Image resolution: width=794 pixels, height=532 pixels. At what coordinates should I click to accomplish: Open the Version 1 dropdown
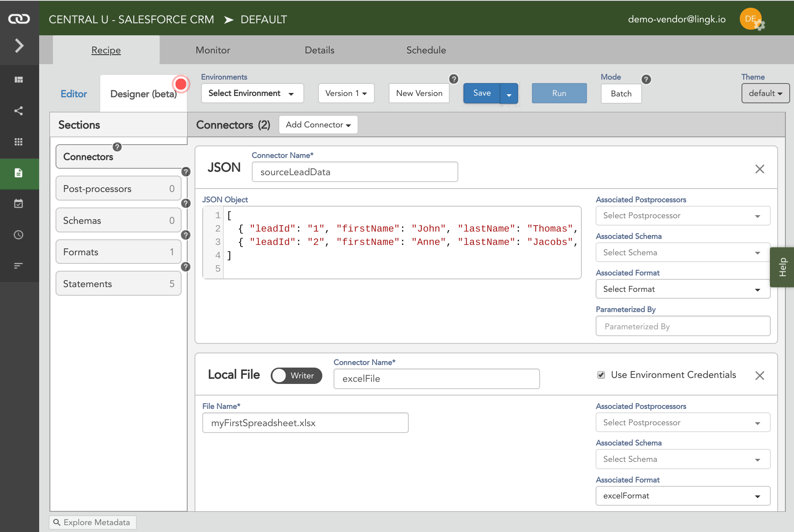[x=346, y=93]
